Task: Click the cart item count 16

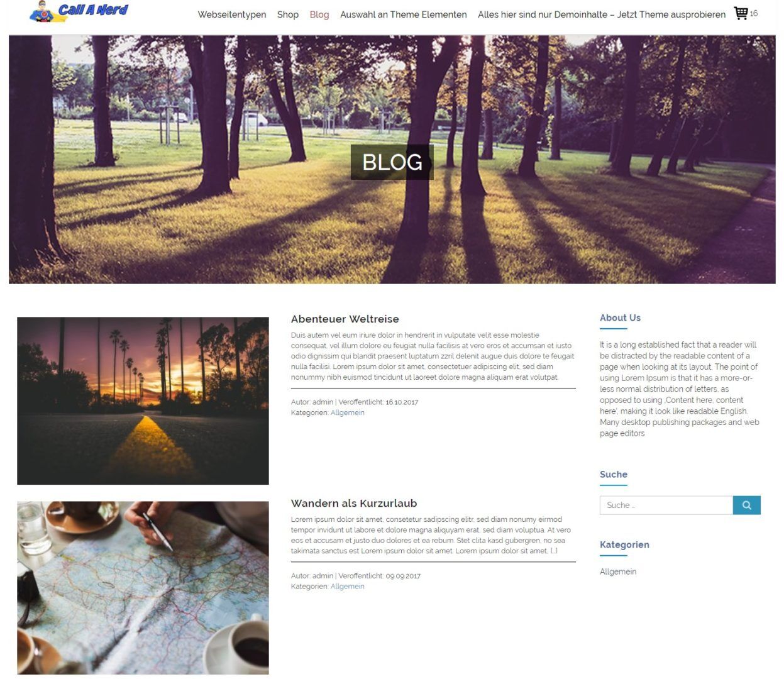Action: coord(754,13)
